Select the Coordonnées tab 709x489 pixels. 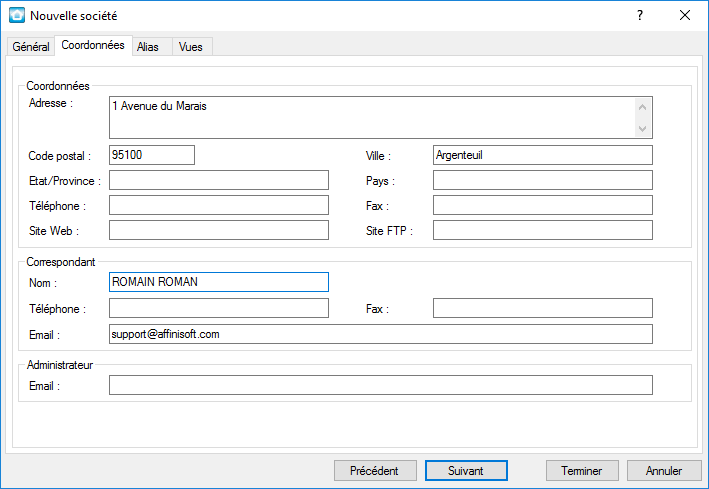93,45
